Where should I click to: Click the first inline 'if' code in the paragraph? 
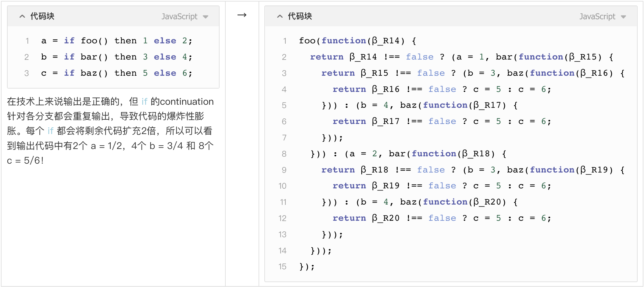145,101
